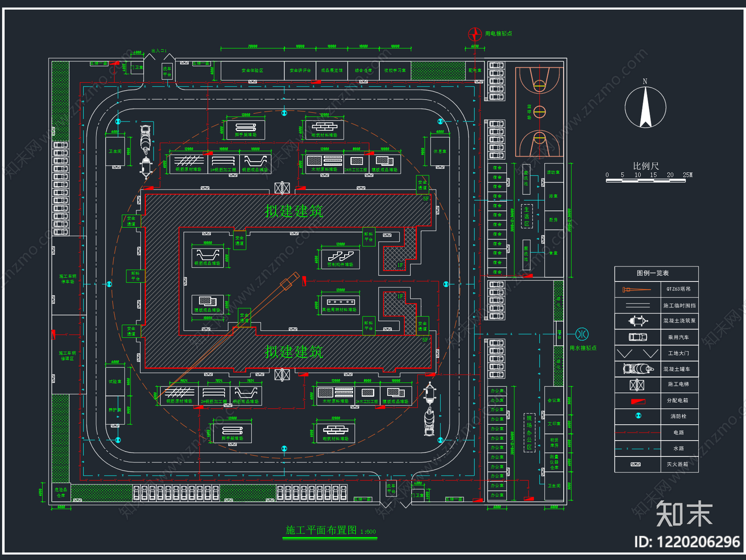This screenshot has height=560, width=746.
Task: Select the upper 拟建建筑 building label
Action: coord(294,211)
